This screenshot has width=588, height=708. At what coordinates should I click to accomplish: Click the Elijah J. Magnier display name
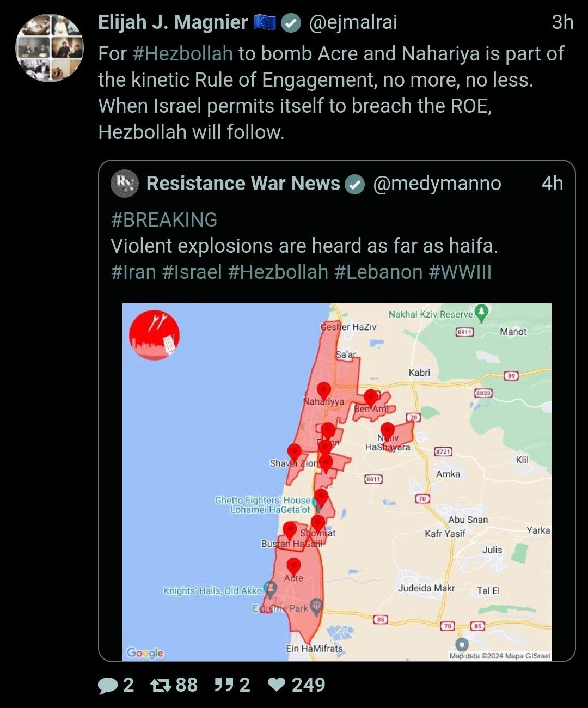tap(173, 22)
